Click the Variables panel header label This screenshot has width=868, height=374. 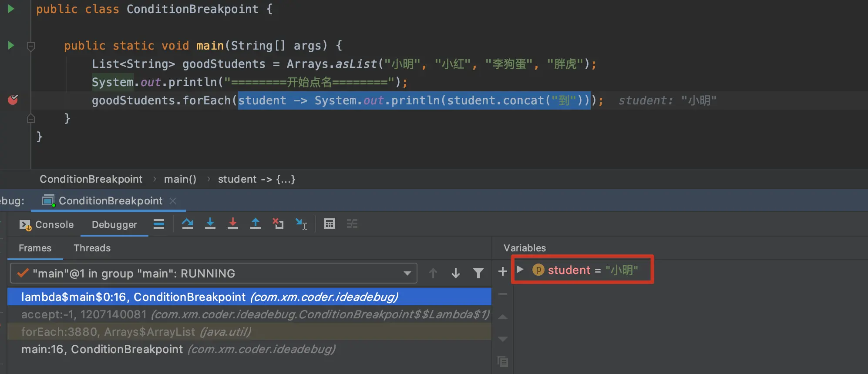click(x=525, y=248)
